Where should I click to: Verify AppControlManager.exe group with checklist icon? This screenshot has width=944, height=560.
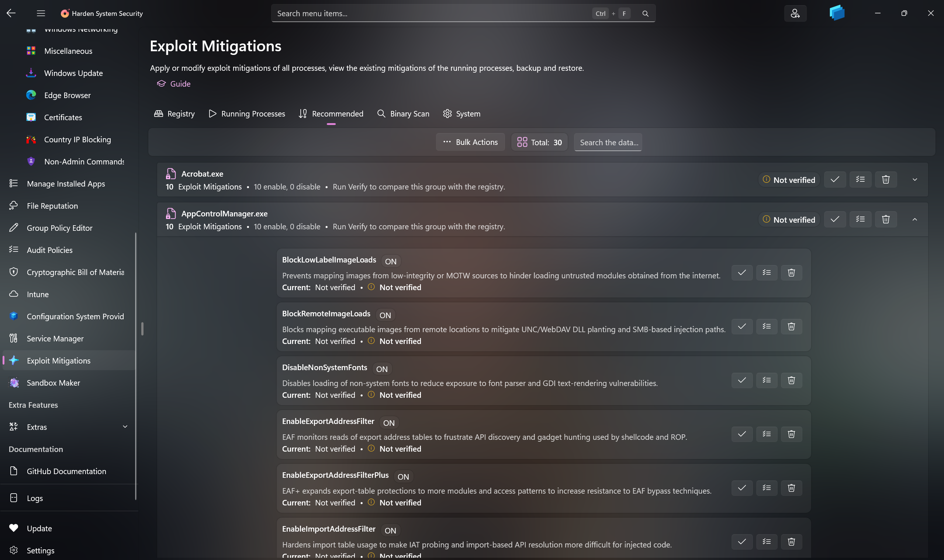(x=860, y=219)
